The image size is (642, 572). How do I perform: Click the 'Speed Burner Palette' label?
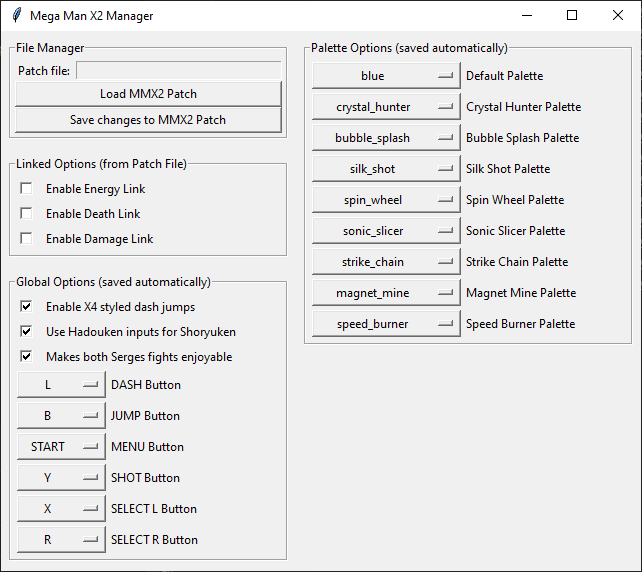point(520,324)
